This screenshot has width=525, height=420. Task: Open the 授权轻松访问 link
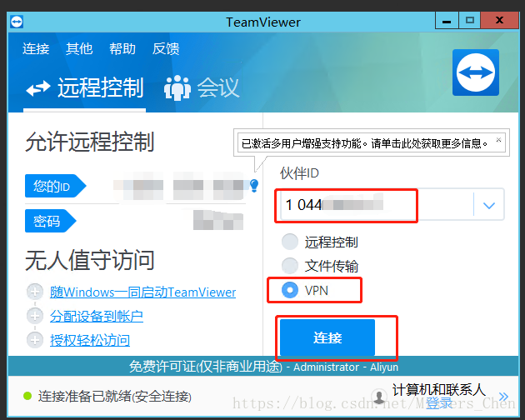click(90, 340)
